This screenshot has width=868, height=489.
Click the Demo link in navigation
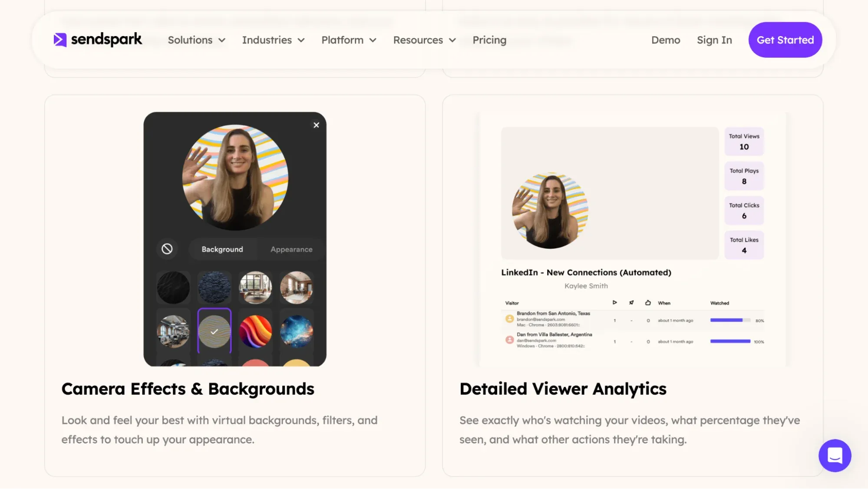point(665,40)
